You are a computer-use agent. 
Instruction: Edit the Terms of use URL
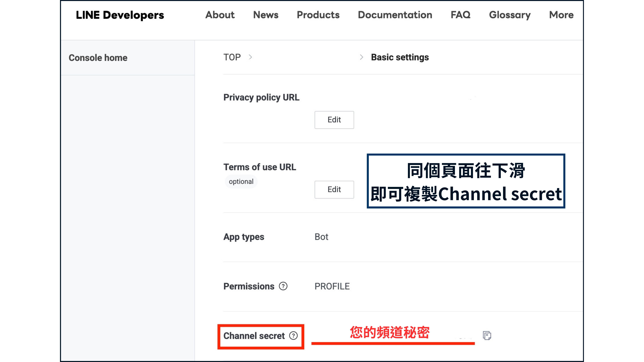pos(334,189)
